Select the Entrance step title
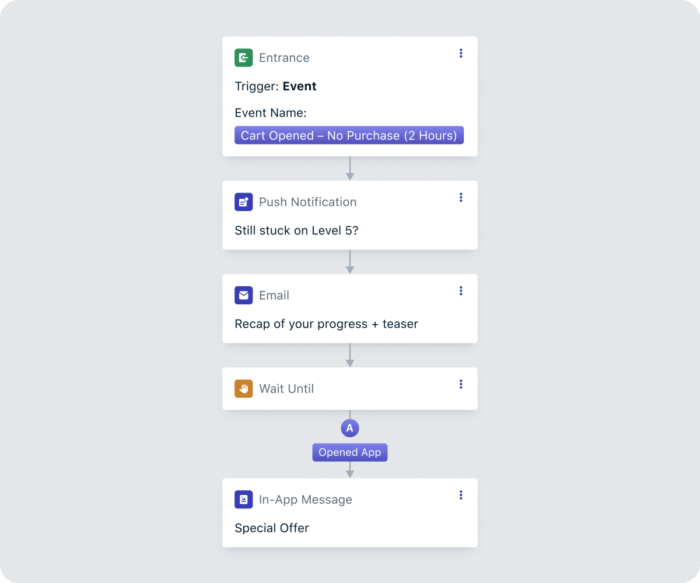Viewport: 700px width, 583px height. [x=284, y=58]
